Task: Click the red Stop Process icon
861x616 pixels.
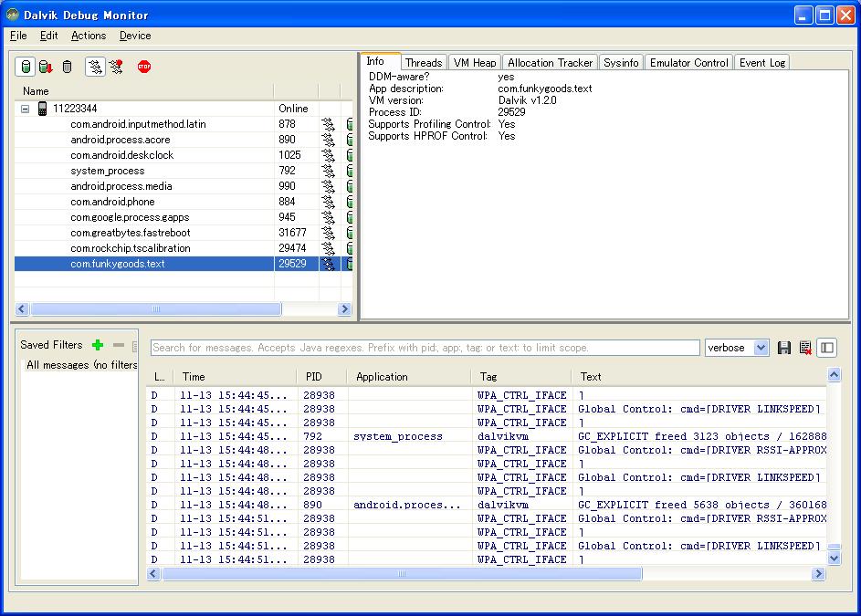Action: point(144,67)
